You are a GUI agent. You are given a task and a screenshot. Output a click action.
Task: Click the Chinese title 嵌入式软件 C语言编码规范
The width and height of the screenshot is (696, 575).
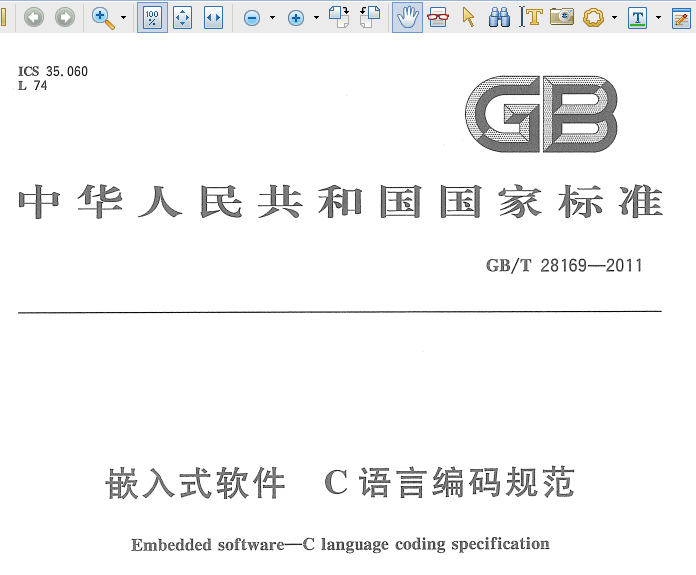[340, 483]
